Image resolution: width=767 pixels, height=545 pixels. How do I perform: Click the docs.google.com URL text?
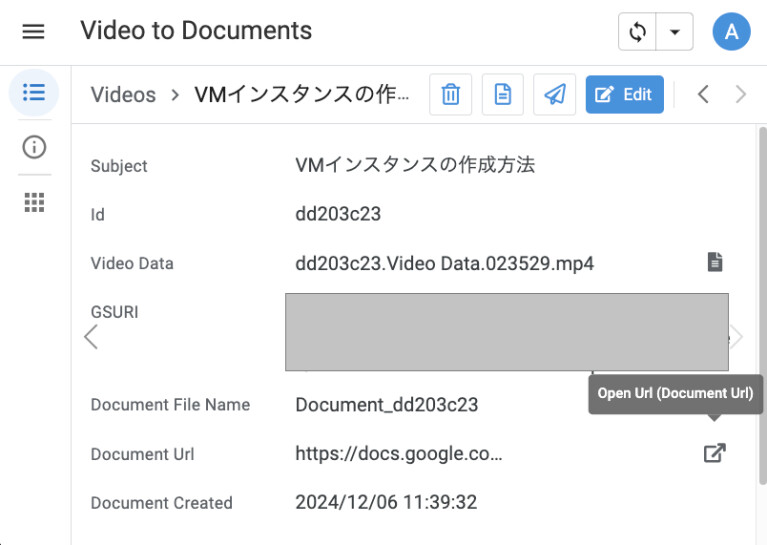pos(398,454)
